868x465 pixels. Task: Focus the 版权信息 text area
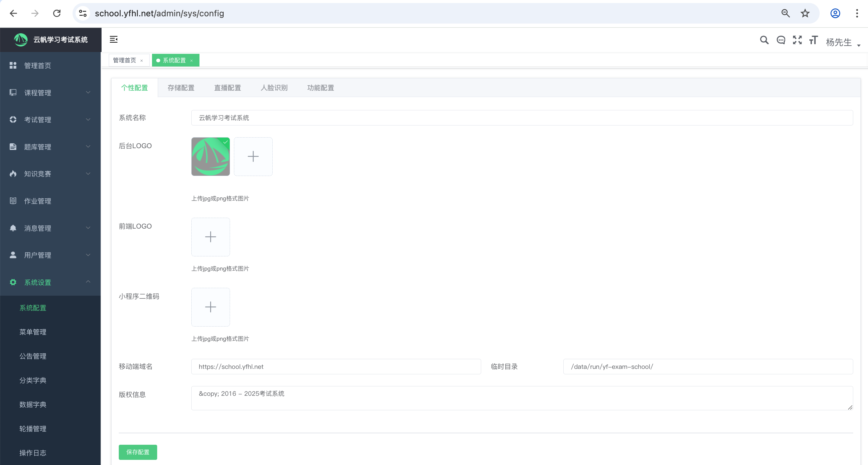tap(522, 398)
